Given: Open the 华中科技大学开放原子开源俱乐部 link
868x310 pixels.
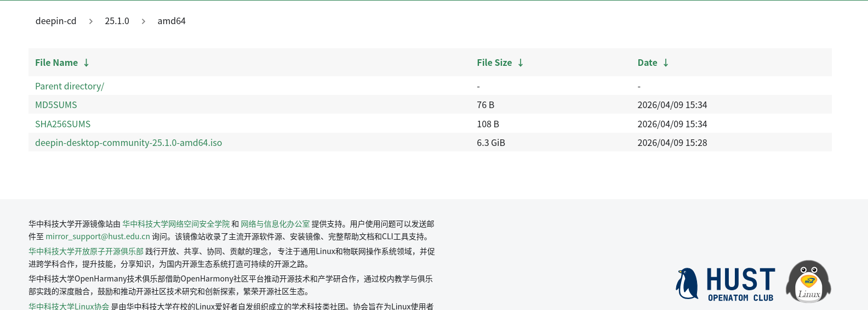Looking at the screenshot, I should click(86, 251).
